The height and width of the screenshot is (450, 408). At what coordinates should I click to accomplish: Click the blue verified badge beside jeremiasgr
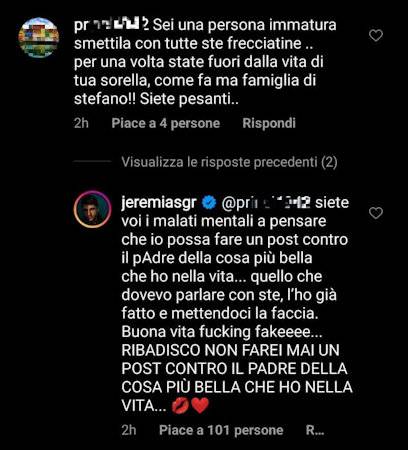(x=210, y=203)
